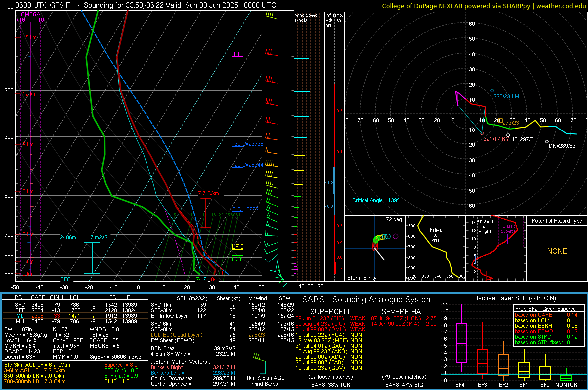Click the PW = 1.87in value

coord(18,329)
